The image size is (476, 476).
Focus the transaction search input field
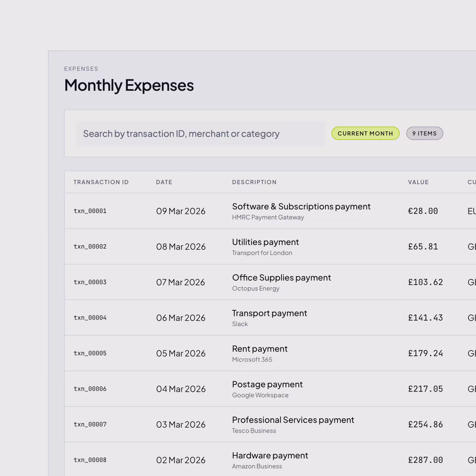click(200, 134)
